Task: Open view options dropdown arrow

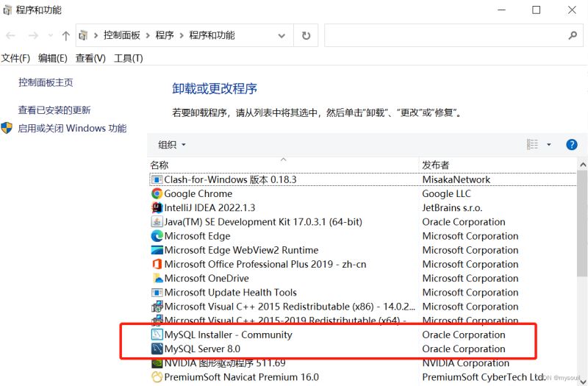Action: coord(548,144)
